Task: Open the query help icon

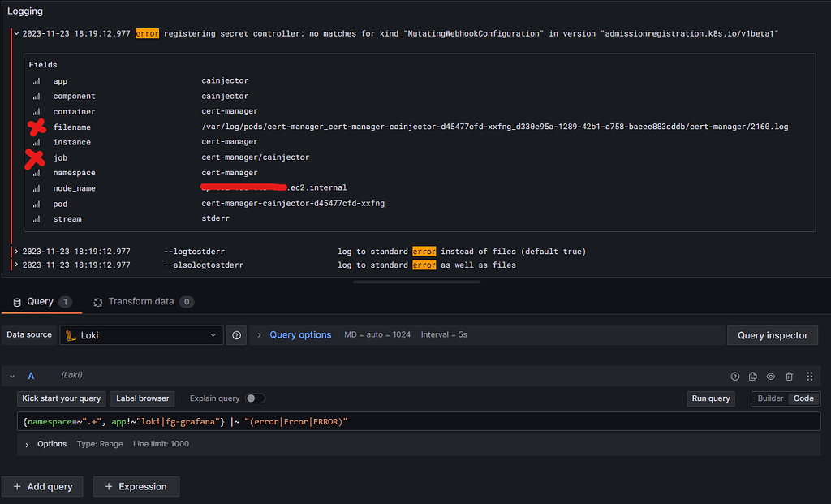Action: coord(735,376)
